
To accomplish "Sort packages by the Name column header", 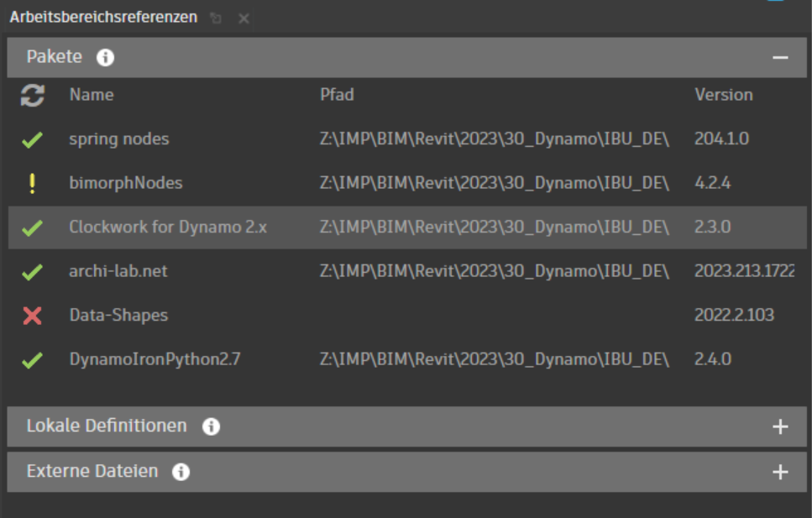I will (91, 95).
